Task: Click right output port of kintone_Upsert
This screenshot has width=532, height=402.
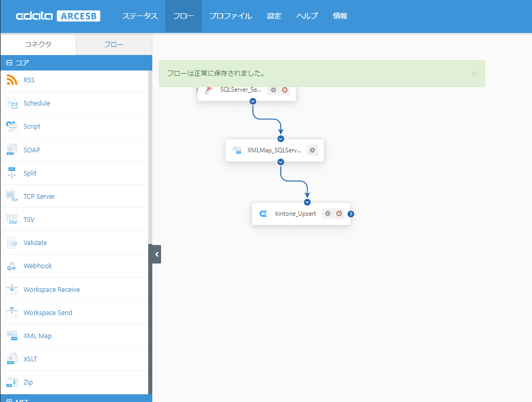Action: pos(351,214)
